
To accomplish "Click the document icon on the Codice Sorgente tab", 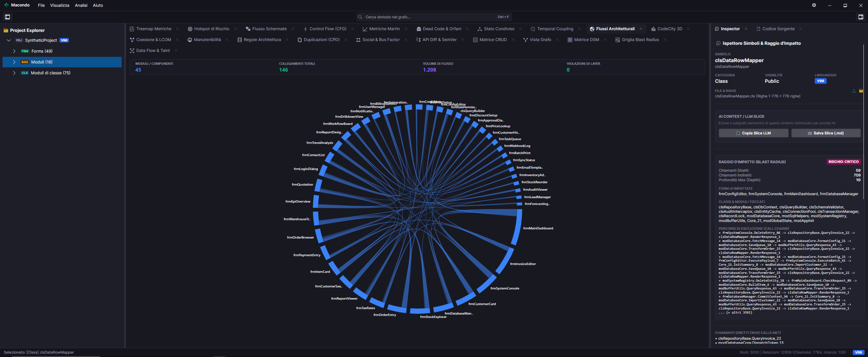I will click(758, 29).
